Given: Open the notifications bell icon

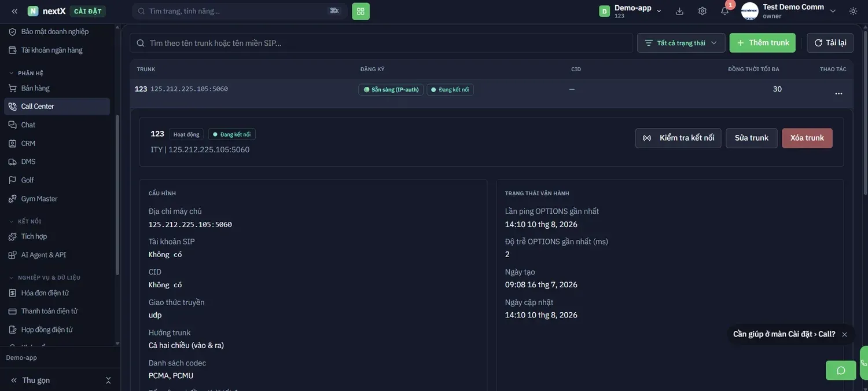Looking at the screenshot, I should coord(724,11).
